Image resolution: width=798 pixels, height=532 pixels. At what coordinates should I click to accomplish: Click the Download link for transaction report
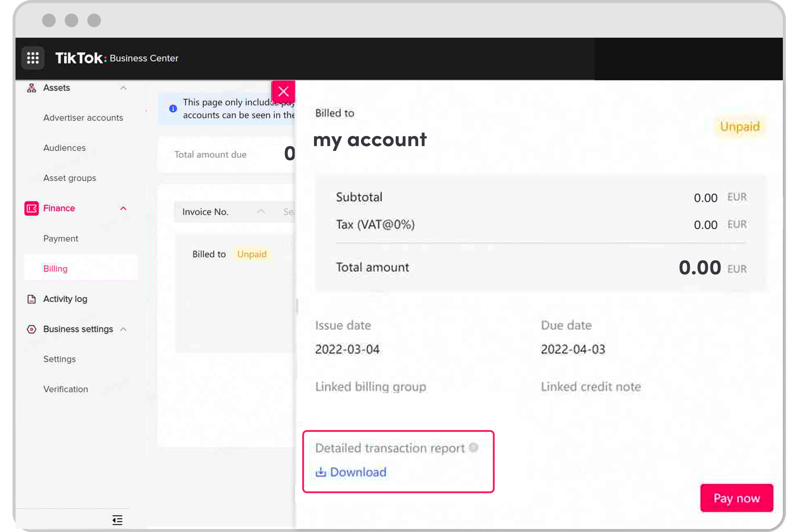coord(351,472)
